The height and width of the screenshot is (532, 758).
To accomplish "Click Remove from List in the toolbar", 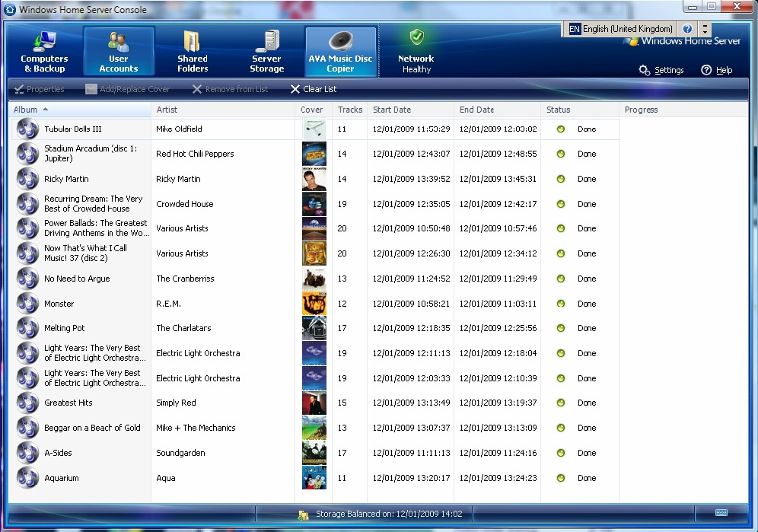I will point(230,89).
